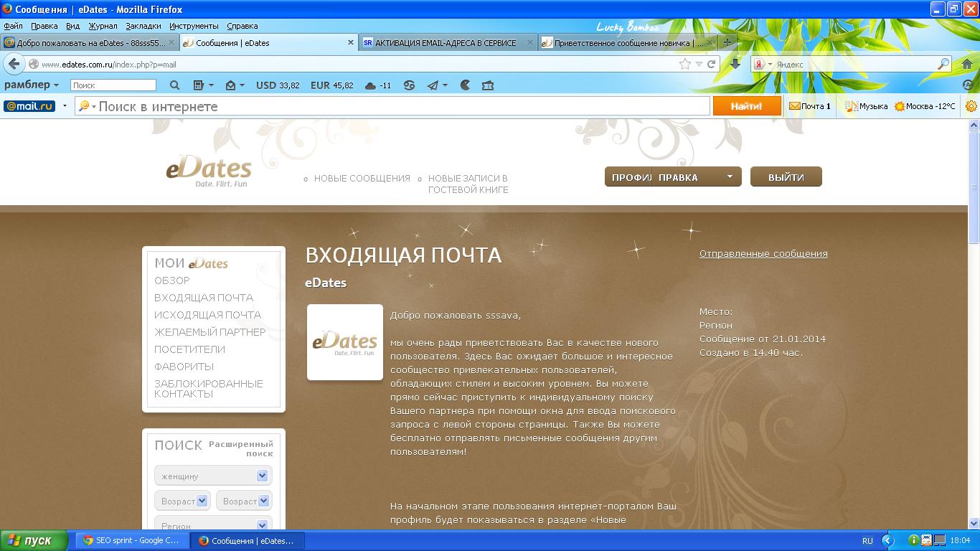Click the Rambler ticket icon

488,85
